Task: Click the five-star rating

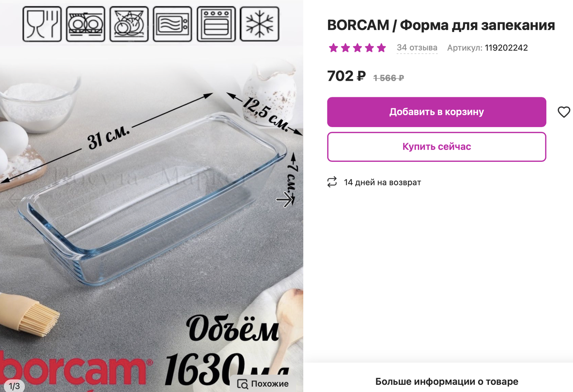Action: tap(357, 48)
